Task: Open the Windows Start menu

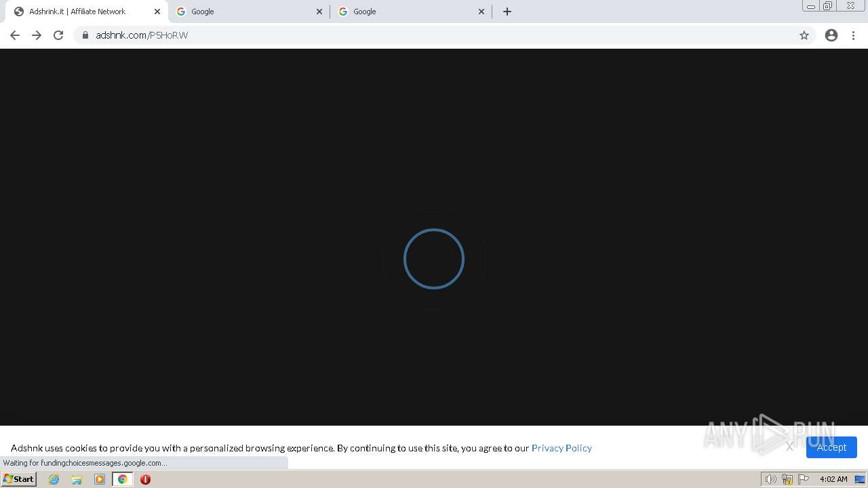Action: (18, 479)
